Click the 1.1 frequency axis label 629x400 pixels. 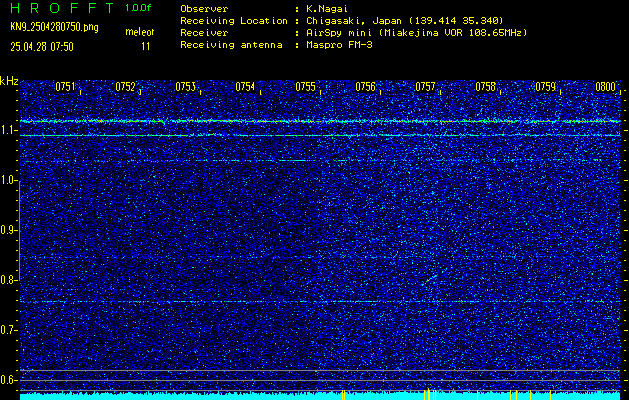(8, 130)
